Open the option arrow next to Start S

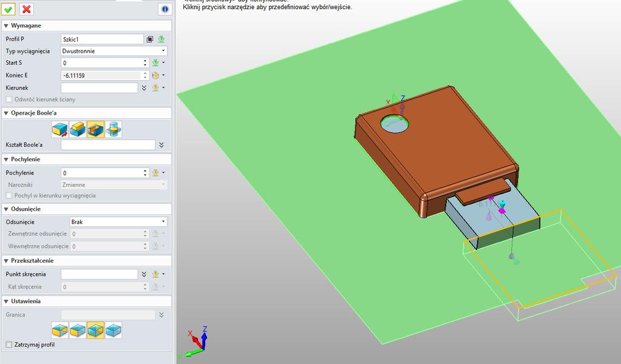(x=163, y=63)
